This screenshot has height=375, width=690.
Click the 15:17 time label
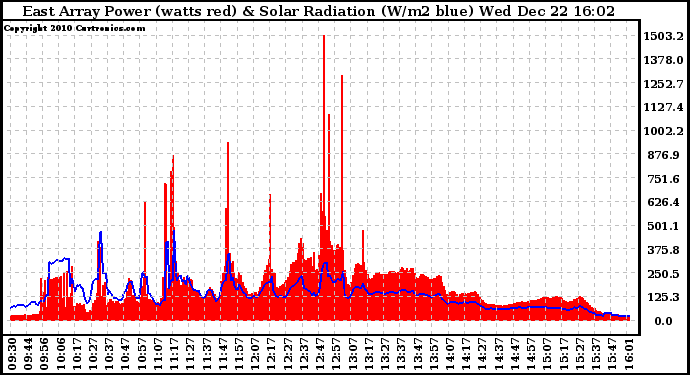click(x=563, y=354)
